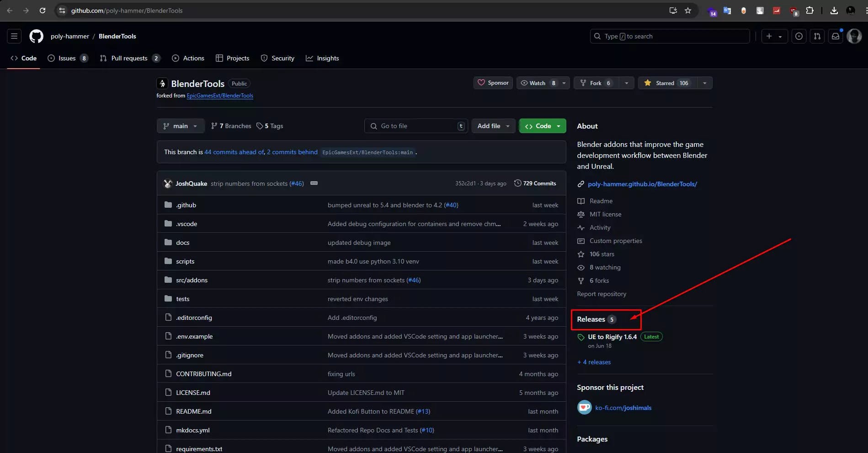Viewport: 868px width, 453px height.
Task: Open the GitHub hamburger navigation menu
Action: pos(14,36)
